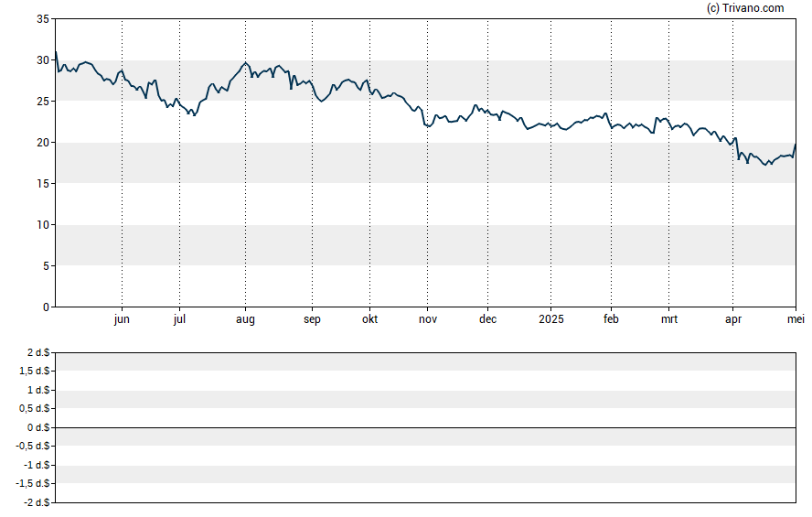Click the '-0,5 d.$' axis label
The height and width of the screenshot is (517, 812).
(x=33, y=446)
